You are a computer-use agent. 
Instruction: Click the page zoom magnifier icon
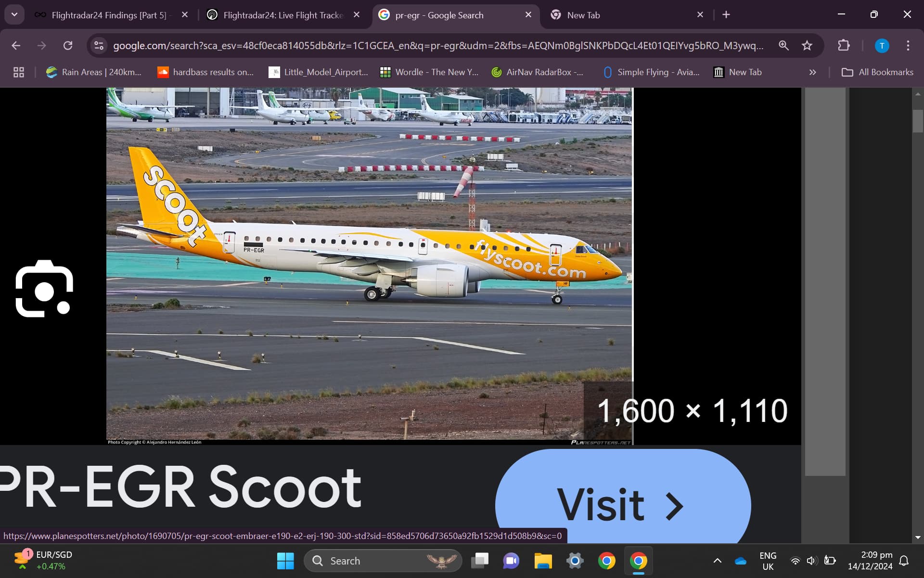pyautogui.click(x=783, y=46)
